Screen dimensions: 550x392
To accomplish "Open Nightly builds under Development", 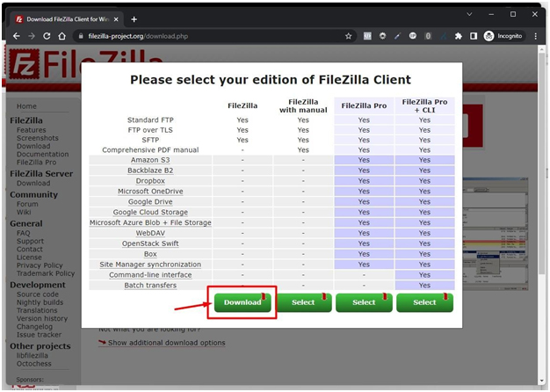I will 40,302.
